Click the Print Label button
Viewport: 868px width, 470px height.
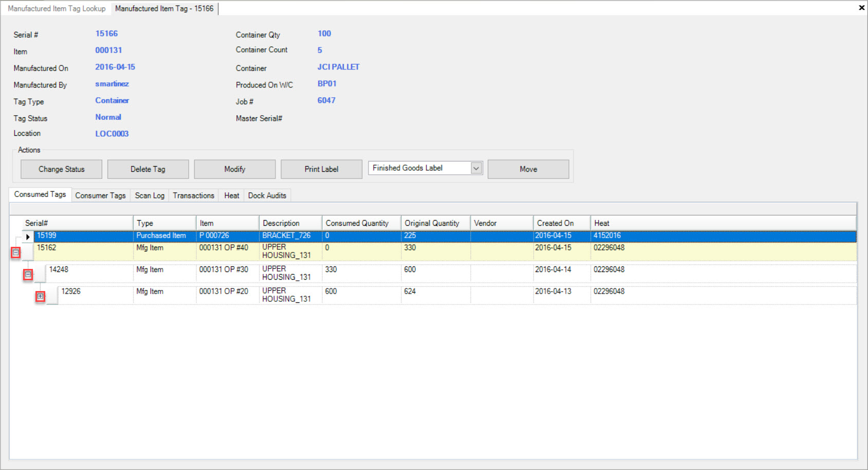click(x=322, y=169)
